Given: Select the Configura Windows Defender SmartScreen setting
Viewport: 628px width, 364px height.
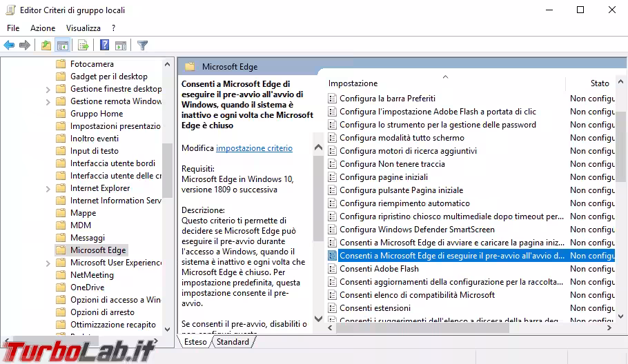Looking at the screenshot, I should click(417, 230).
